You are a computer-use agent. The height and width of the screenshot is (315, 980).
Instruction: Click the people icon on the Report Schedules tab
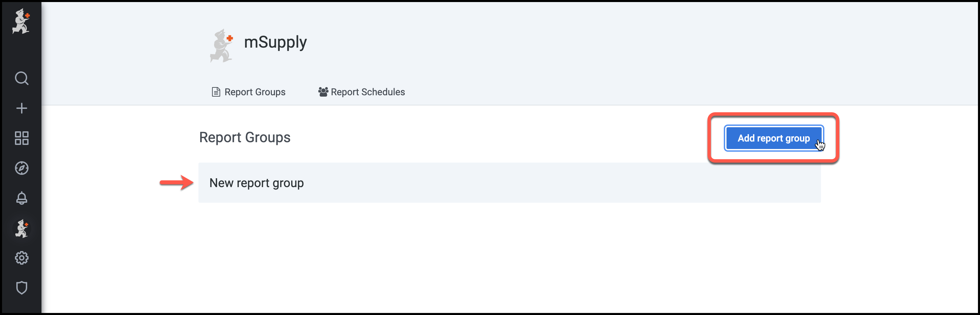coord(323,92)
